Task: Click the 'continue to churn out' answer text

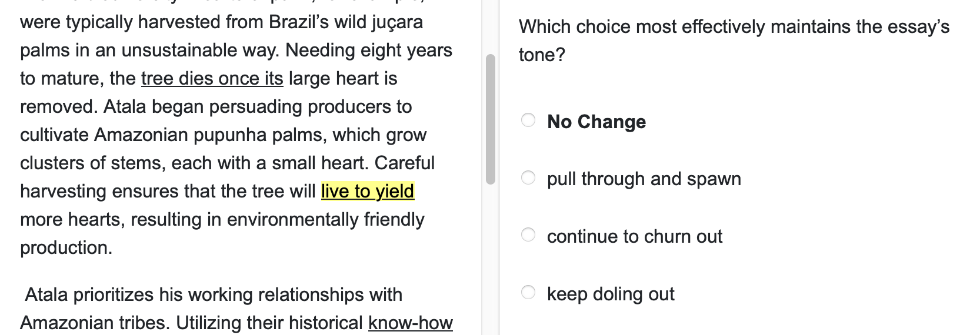Action: [634, 236]
